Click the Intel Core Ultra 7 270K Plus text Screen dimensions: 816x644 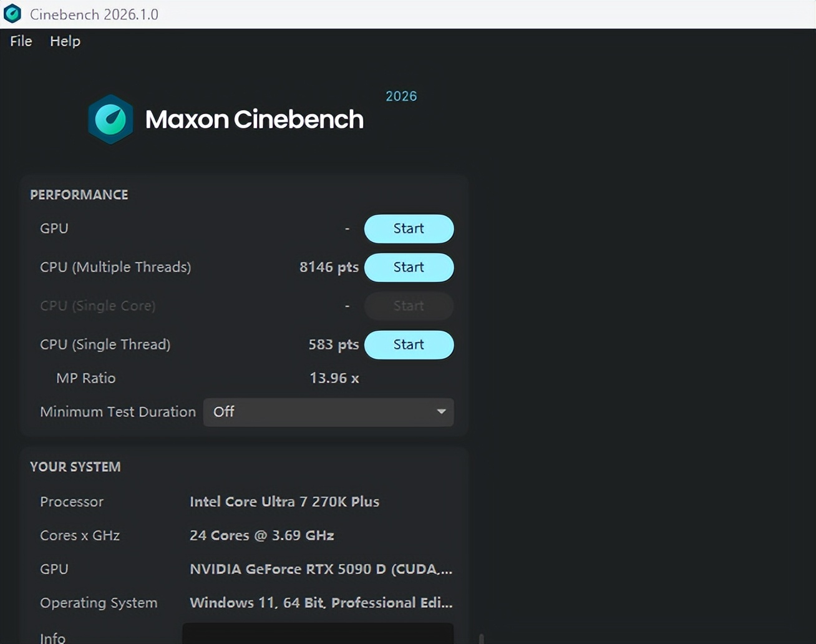284,502
